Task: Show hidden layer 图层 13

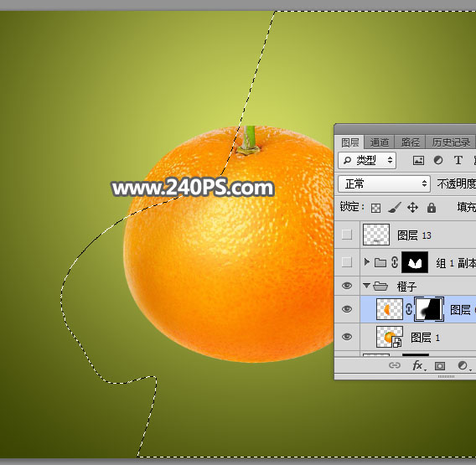Action: tap(347, 235)
